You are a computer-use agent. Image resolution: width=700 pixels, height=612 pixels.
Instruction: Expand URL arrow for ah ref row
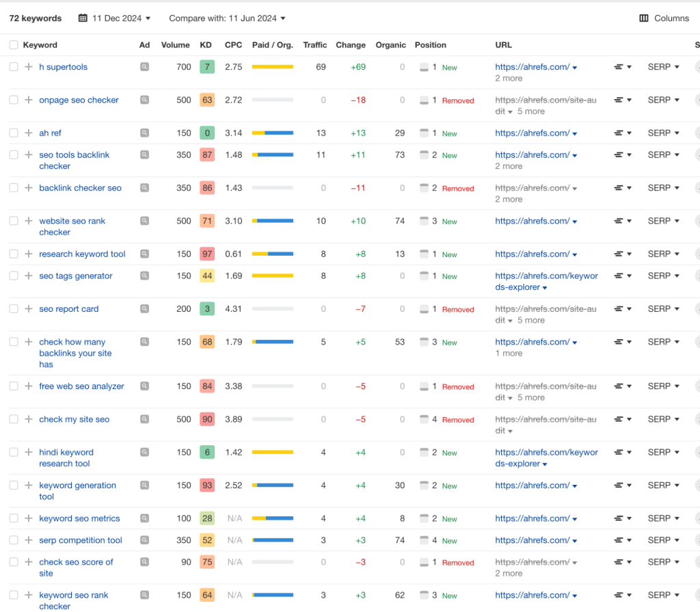click(574, 133)
